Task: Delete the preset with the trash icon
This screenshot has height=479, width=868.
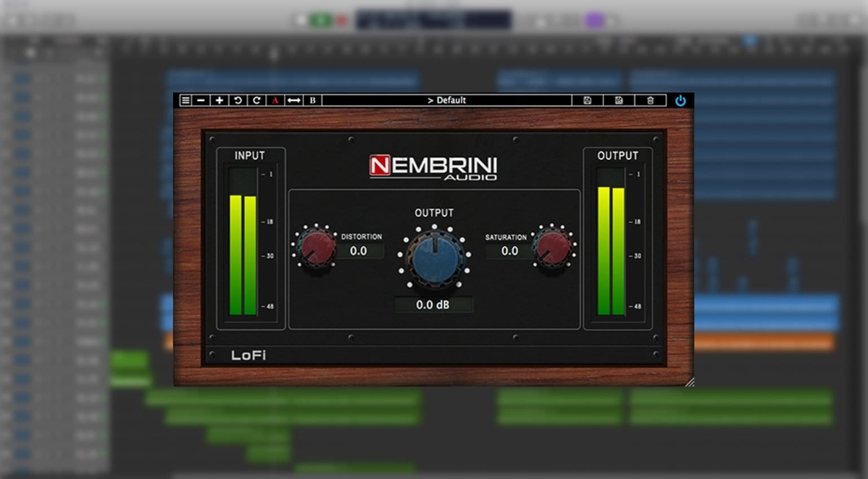Action: pyautogui.click(x=650, y=100)
